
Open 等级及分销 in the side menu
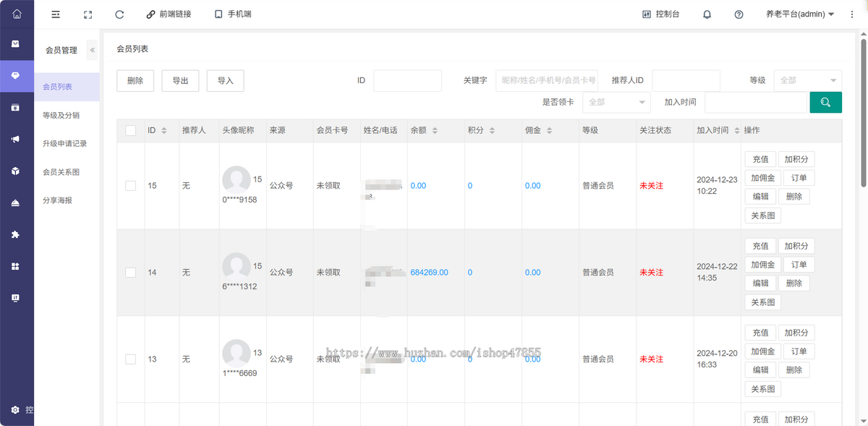(61, 115)
